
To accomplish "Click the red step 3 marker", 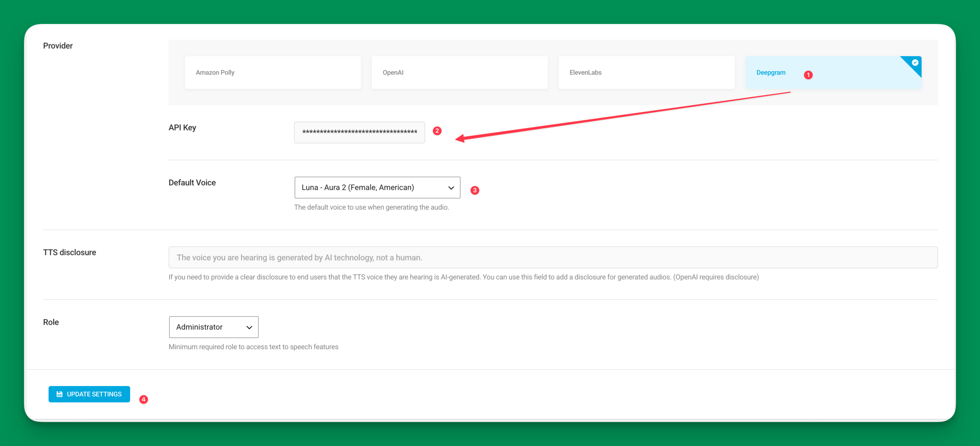I will (475, 190).
